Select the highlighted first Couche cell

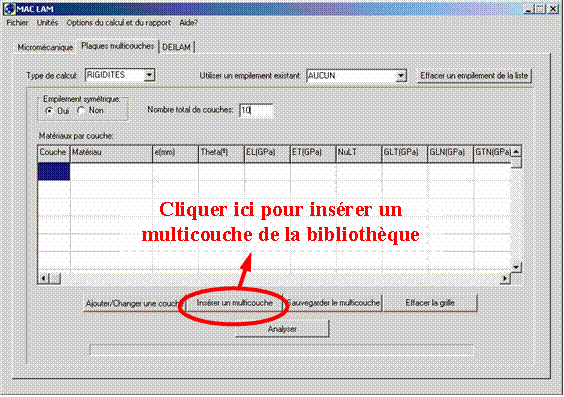pyautogui.click(x=54, y=172)
